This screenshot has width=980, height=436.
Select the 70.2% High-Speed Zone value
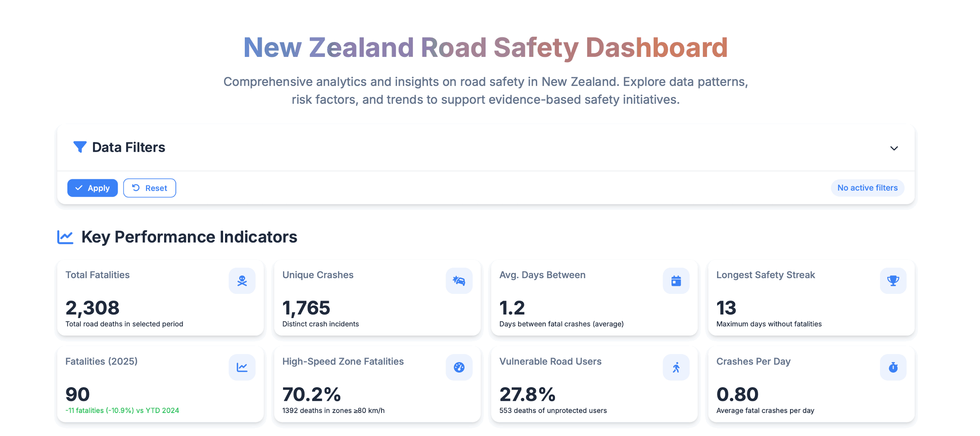[x=311, y=394]
